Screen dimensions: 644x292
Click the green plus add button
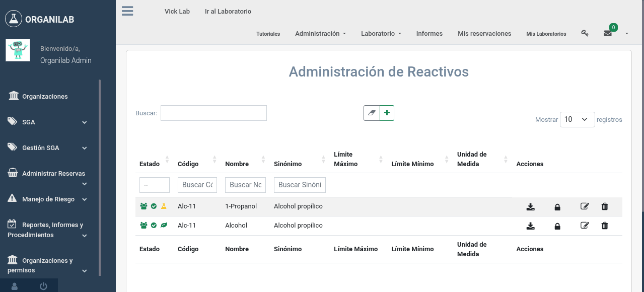click(387, 113)
